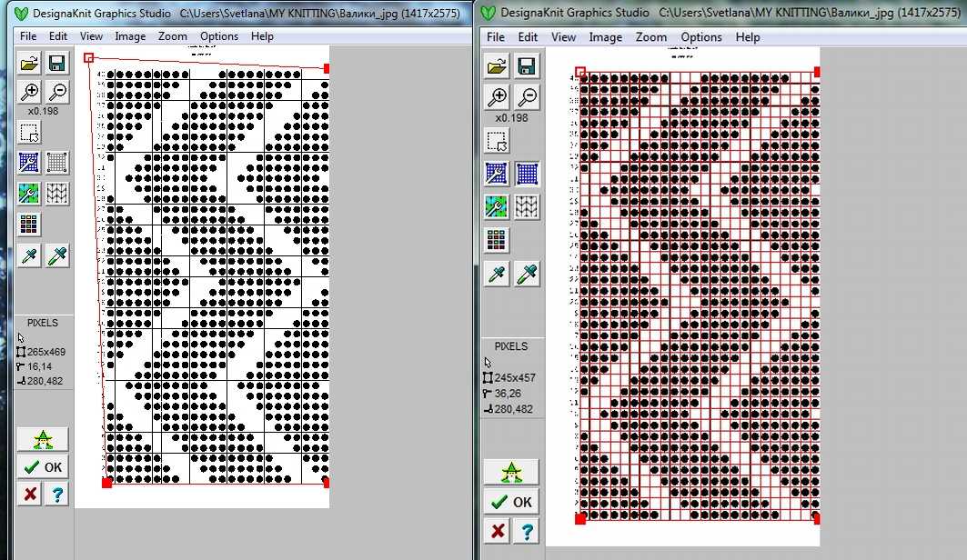
Task: Click save disk icon in right window
Action: 526,66
